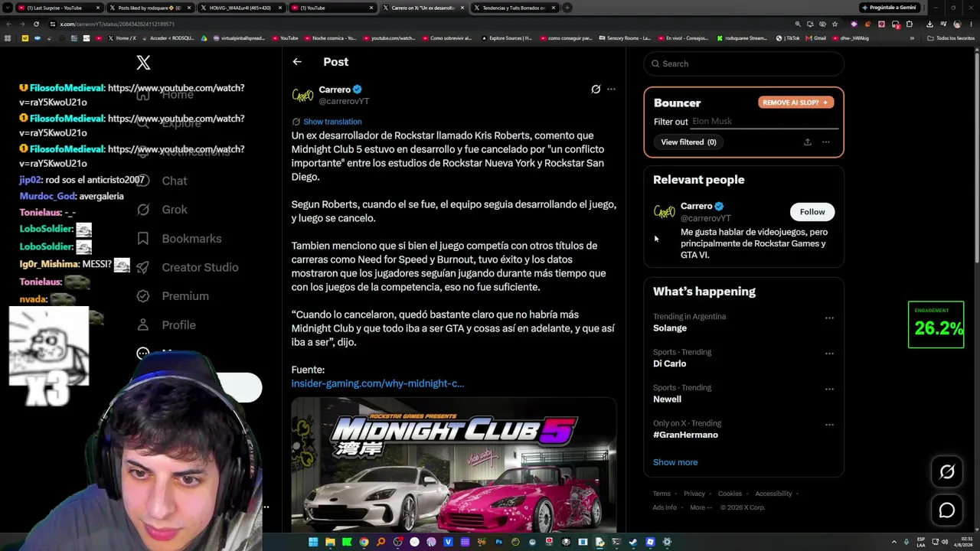Open the Todos los favoritos folder

coord(951,38)
